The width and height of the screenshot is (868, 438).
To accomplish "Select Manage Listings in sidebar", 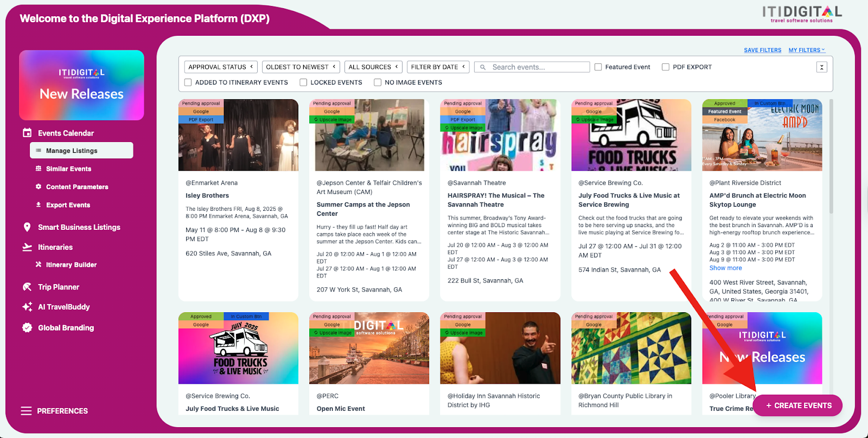I will 81,151.
